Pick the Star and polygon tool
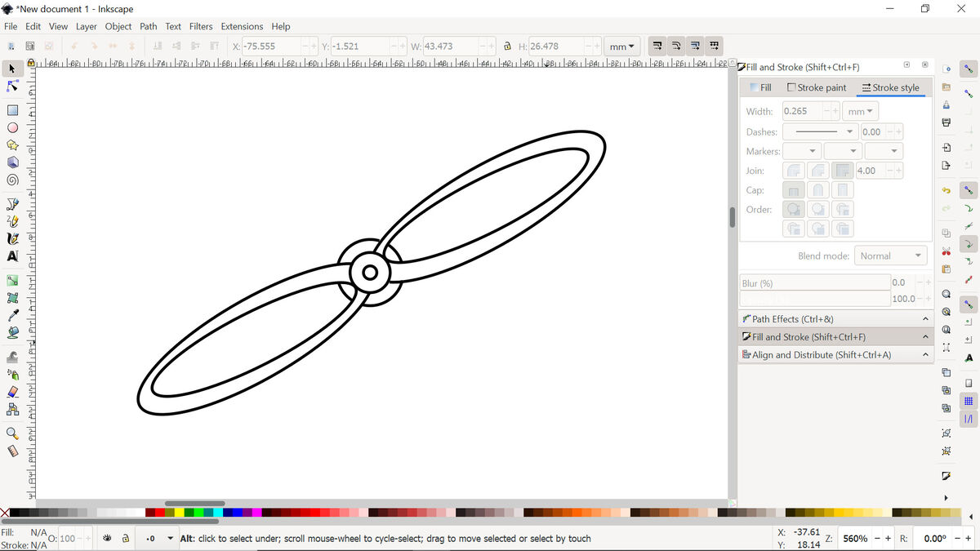Image resolution: width=980 pixels, height=551 pixels. point(12,145)
